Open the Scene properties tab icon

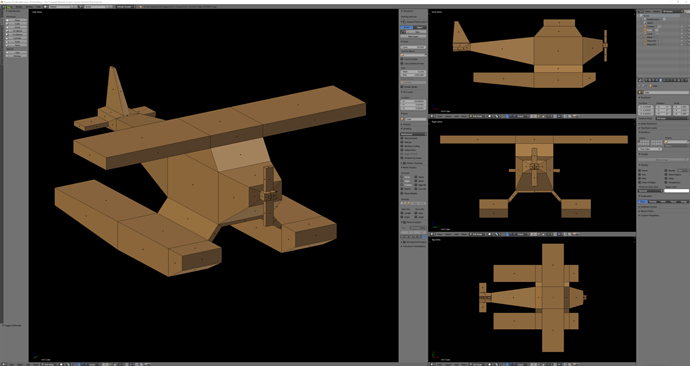653,80
